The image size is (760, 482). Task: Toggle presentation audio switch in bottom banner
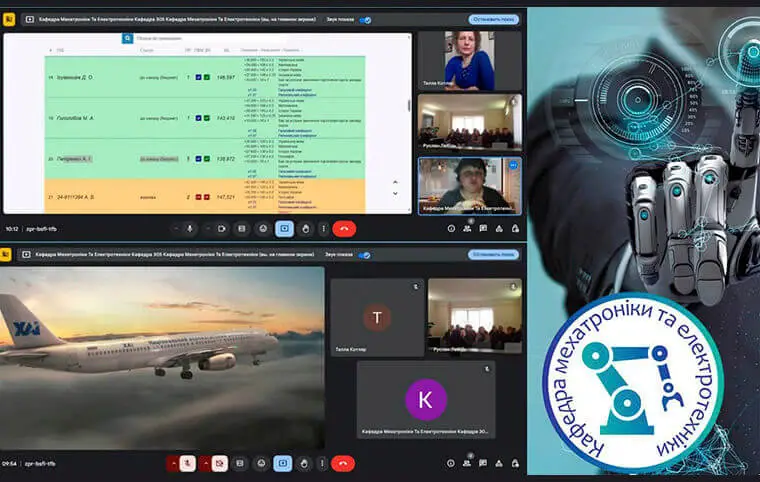pyautogui.click(x=365, y=255)
